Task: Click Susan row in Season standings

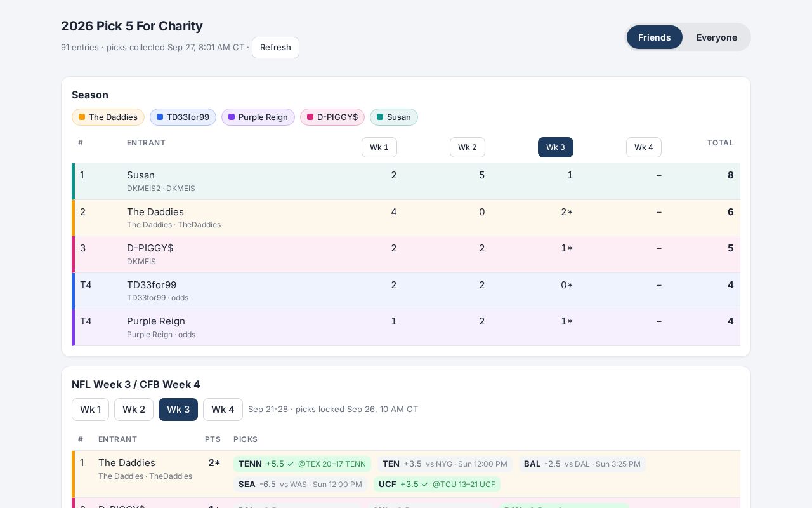Action: 406,182
